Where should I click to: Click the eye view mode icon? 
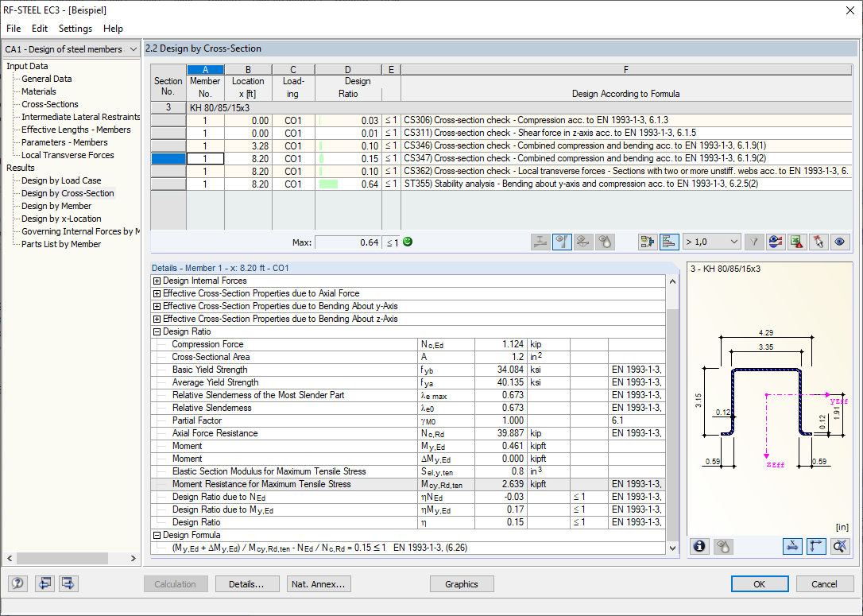tap(838, 242)
